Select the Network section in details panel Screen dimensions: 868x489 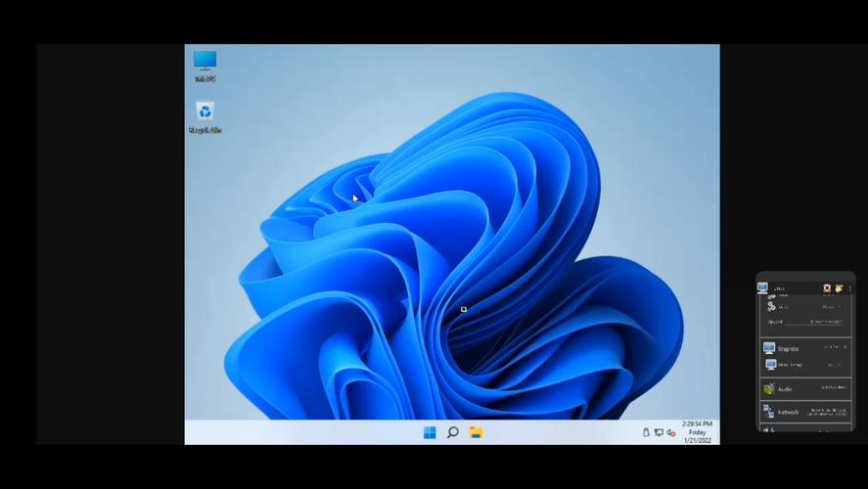(x=806, y=412)
